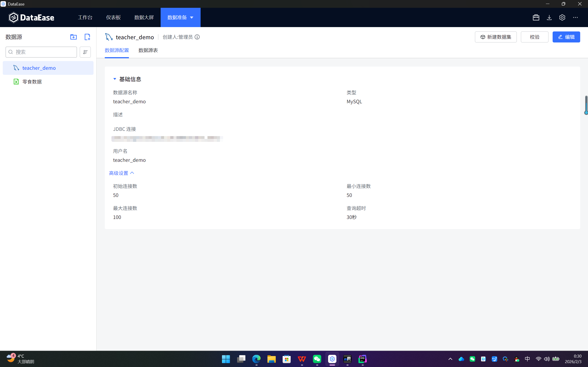The image size is (588, 367).
Task: Click the new folder icon in sidebar
Action: 73,37
